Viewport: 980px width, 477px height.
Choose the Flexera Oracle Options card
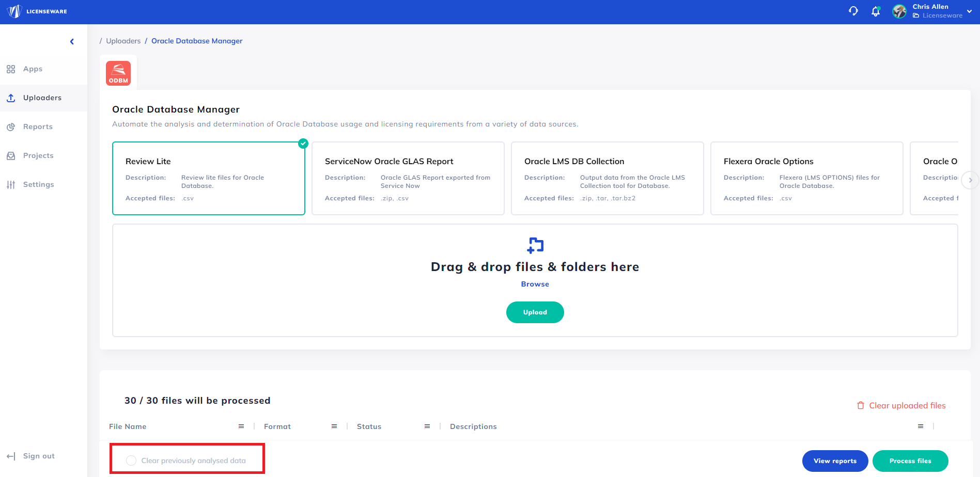[x=807, y=178]
